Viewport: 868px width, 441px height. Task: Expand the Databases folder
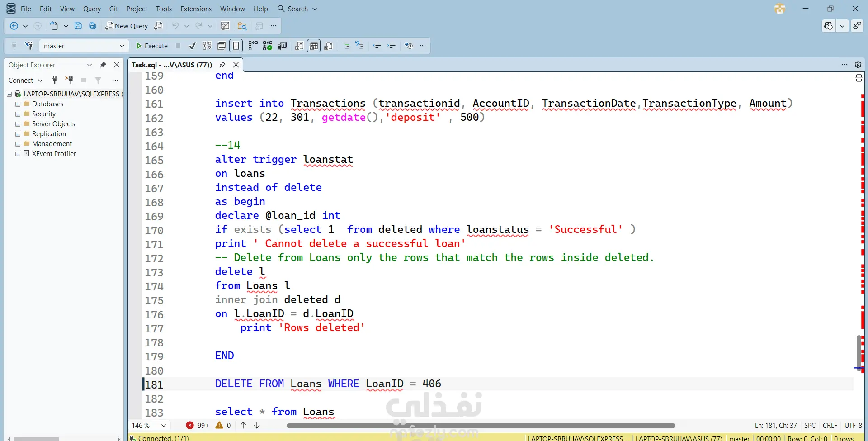[18, 104]
